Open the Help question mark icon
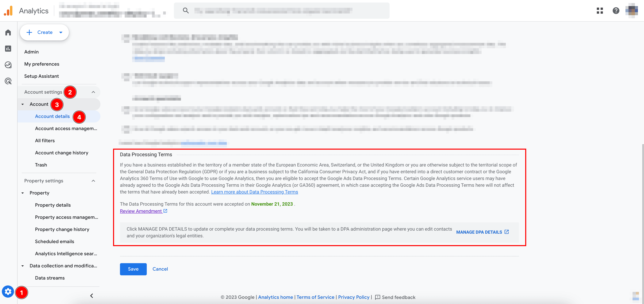 click(x=616, y=10)
